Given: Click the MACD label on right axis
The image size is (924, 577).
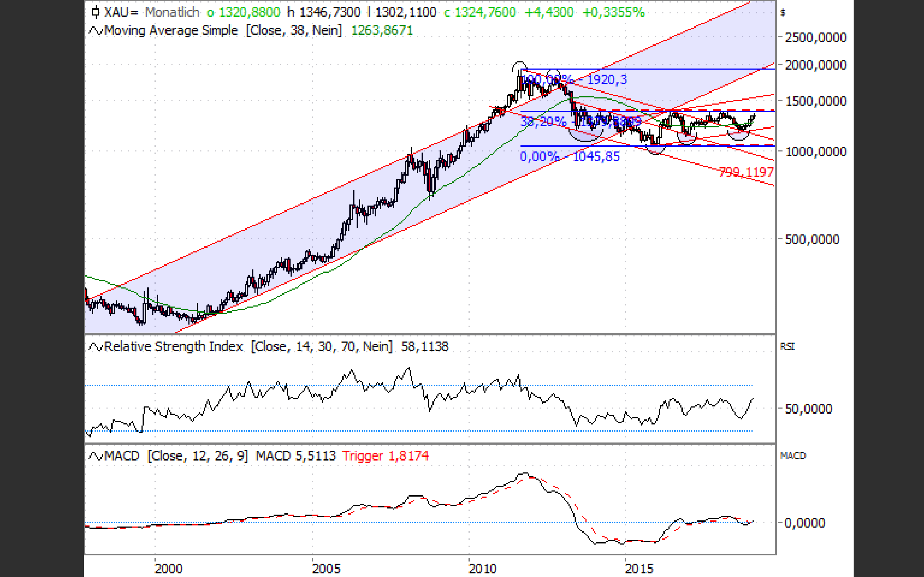Looking at the screenshot, I should pyautogui.click(x=793, y=456).
